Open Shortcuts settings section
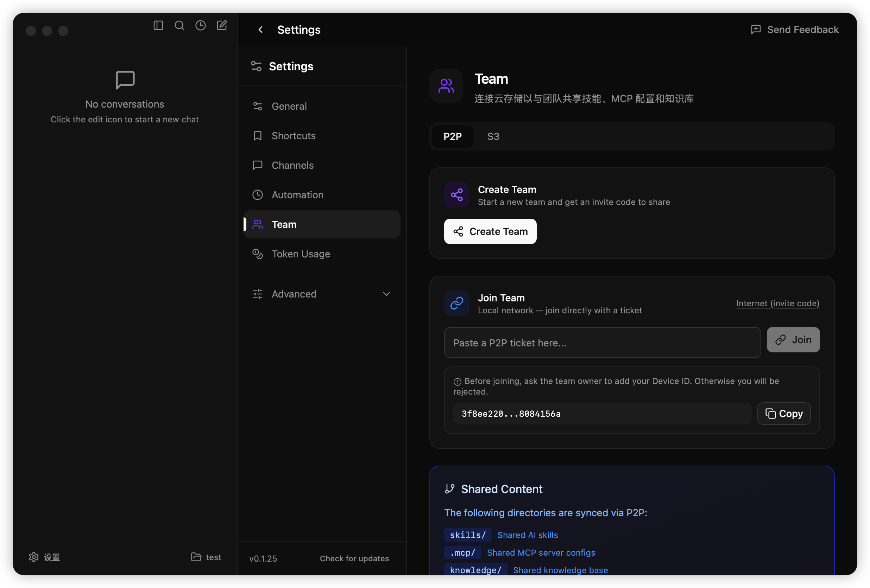This screenshot has height=588, width=870. 294,136
